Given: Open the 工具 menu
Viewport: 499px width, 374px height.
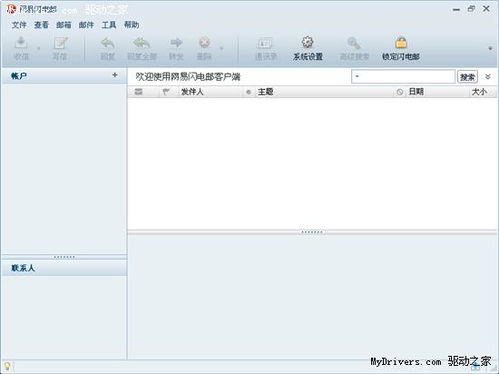Looking at the screenshot, I should click(109, 25).
